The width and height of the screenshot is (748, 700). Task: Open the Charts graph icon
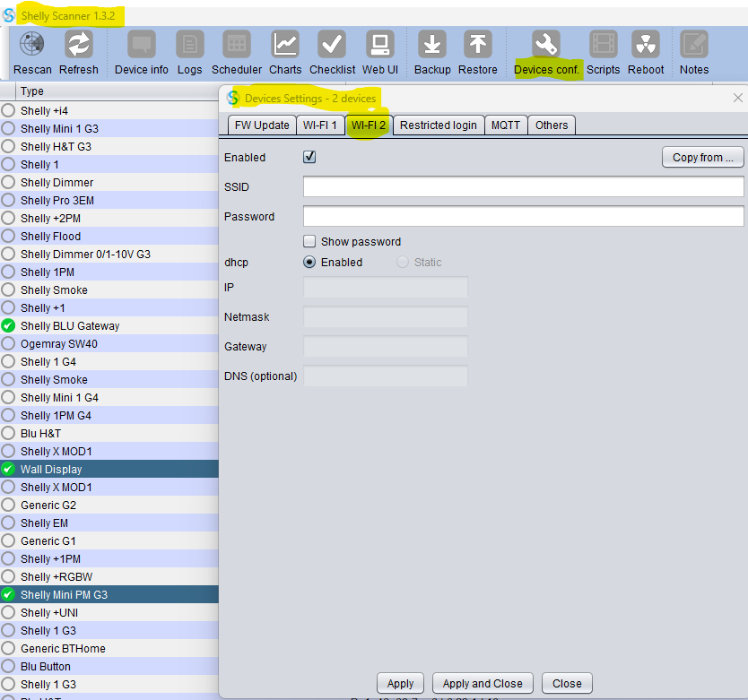[285, 44]
